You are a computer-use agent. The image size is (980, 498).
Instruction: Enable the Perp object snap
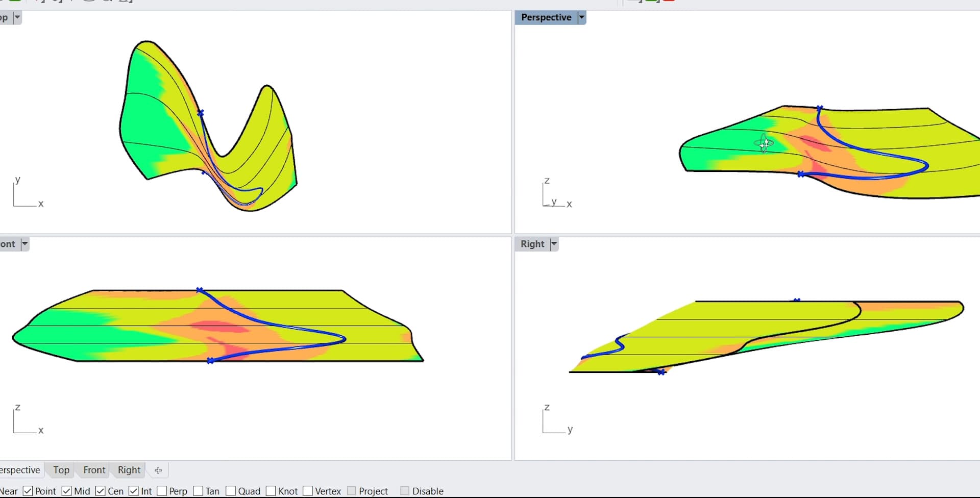pyautogui.click(x=162, y=491)
